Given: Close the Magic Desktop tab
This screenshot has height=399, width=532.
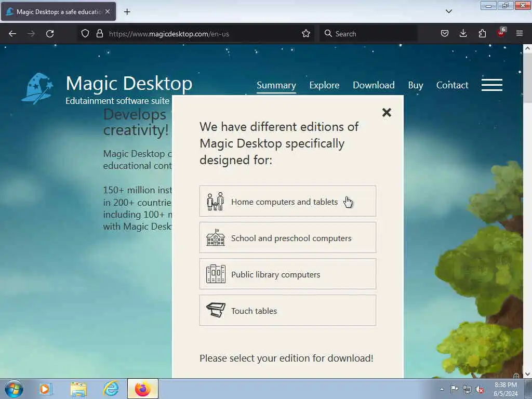Looking at the screenshot, I should (x=108, y=11).
